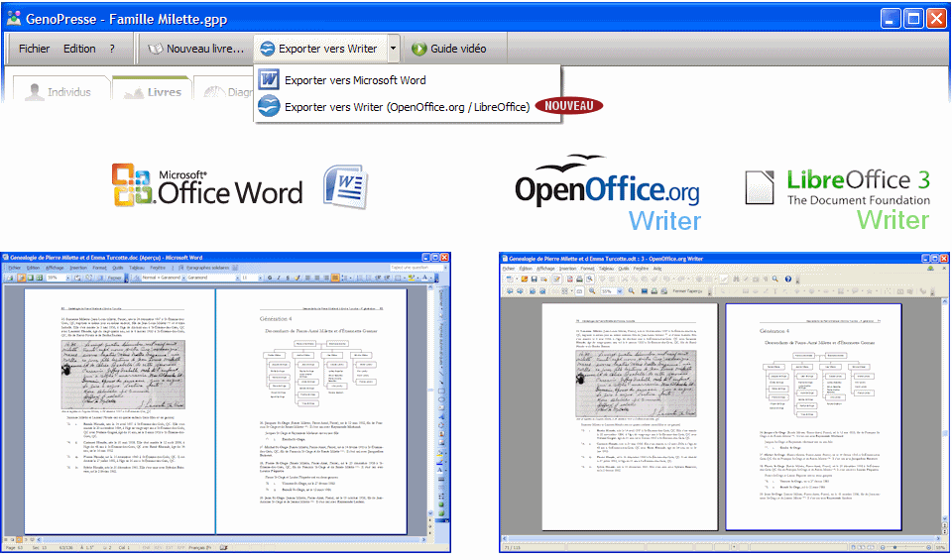952x560 pixels.
Task: Open the font size 11 dropdown in Word
Action: 260,278
